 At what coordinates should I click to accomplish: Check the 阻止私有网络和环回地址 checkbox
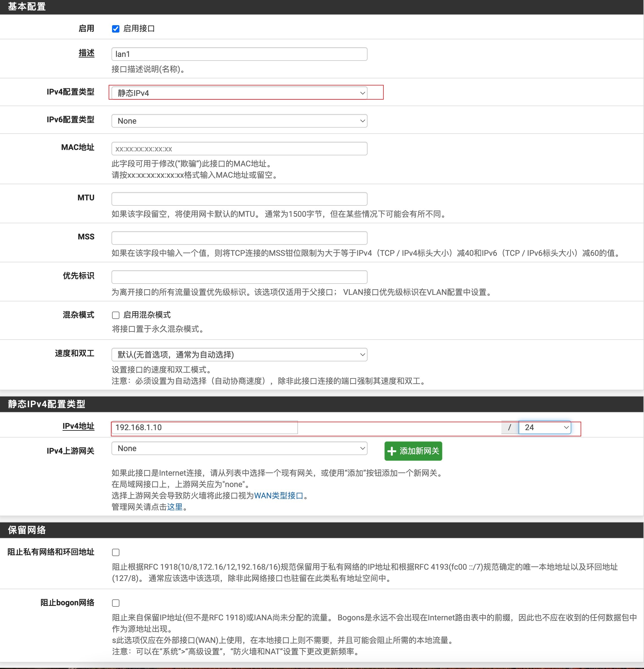pyautogui.click(x=116, y=552)
